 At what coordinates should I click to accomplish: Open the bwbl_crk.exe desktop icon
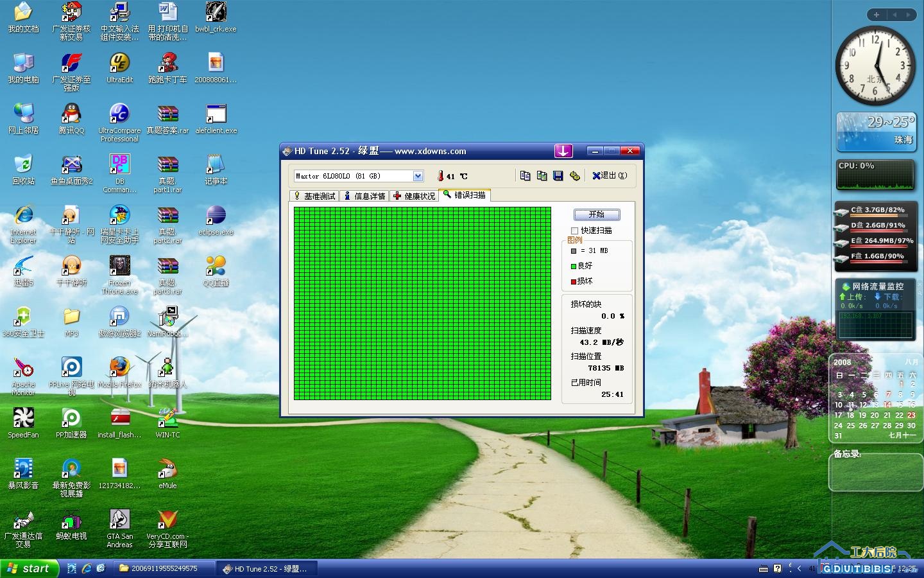(216, 17)
